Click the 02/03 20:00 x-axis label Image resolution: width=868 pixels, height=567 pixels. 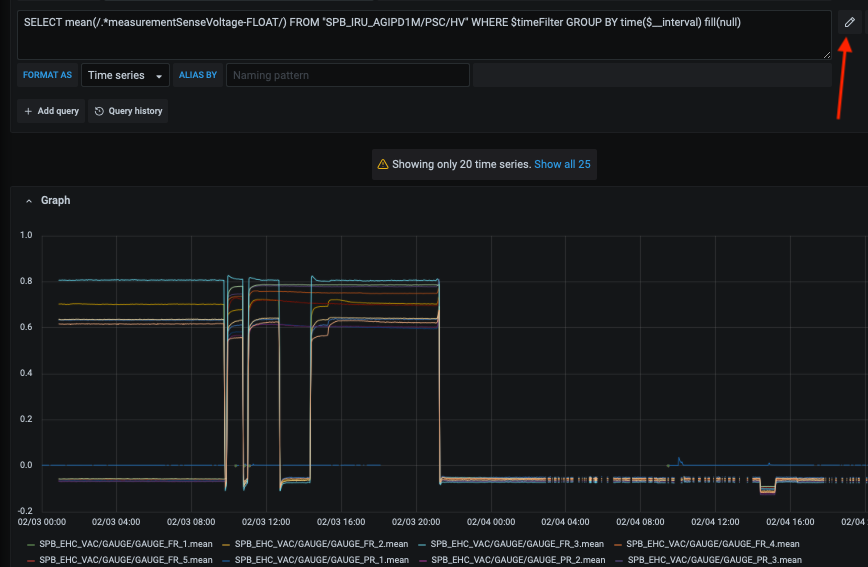coord(416,522)
